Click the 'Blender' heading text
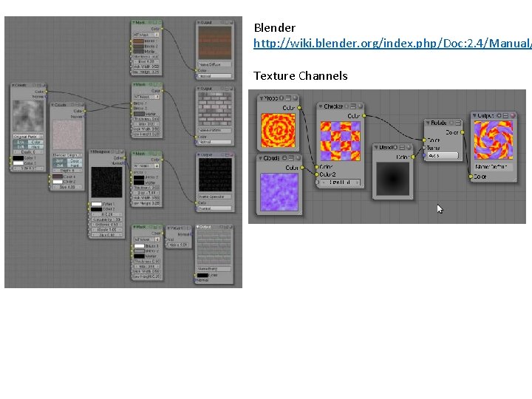The image size is (532, 399). pyautogui.click(x=275, y=27)
